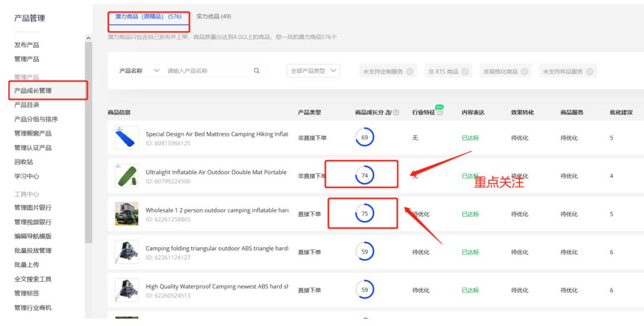Viewport: 644px width, 326px height.
Task: Open 学习中心 in sidebar
Action: click(x=27, y=176)
